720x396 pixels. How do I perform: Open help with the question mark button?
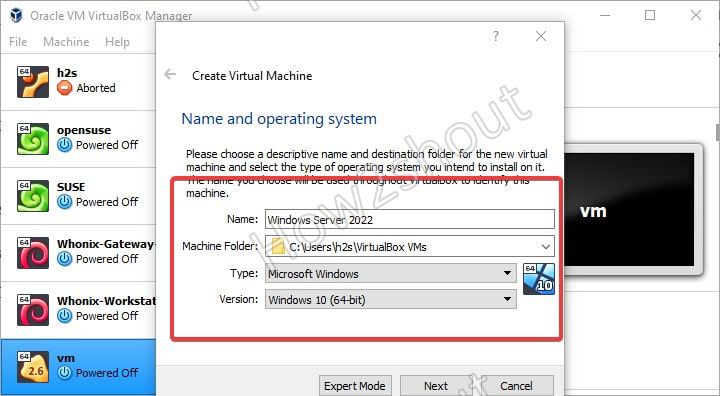click(496, 36)
